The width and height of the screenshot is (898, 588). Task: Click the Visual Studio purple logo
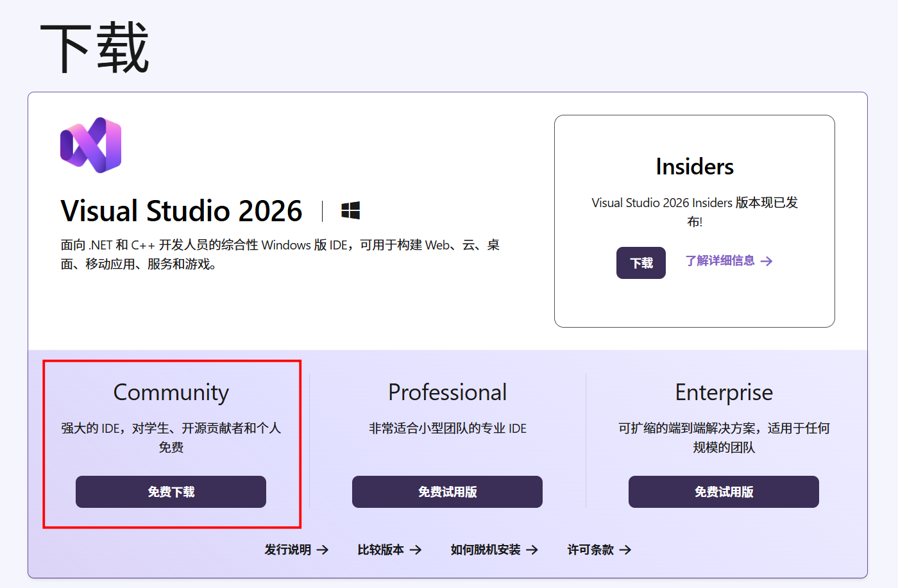point(91,145)
